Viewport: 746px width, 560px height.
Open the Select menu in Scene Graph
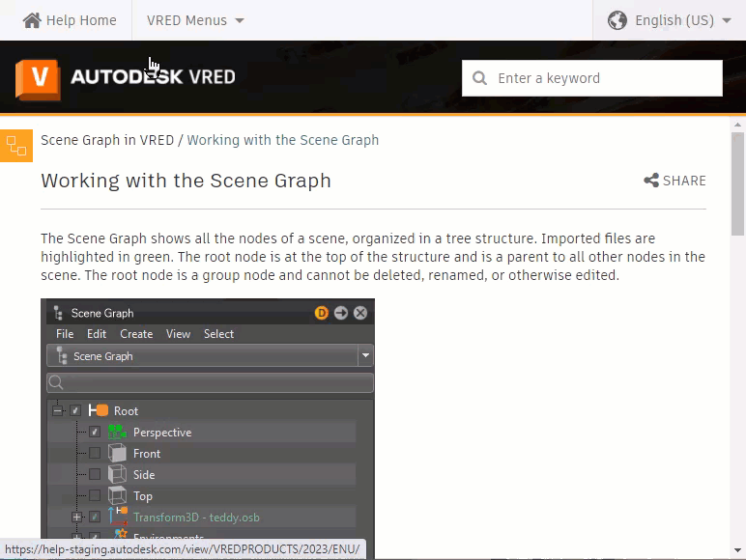coord(218,334)
